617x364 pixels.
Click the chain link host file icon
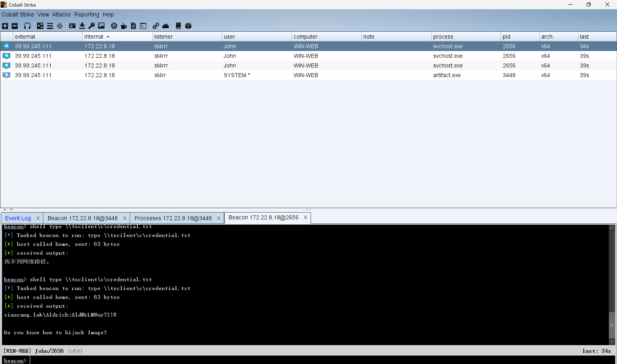(x=156, y=26)
